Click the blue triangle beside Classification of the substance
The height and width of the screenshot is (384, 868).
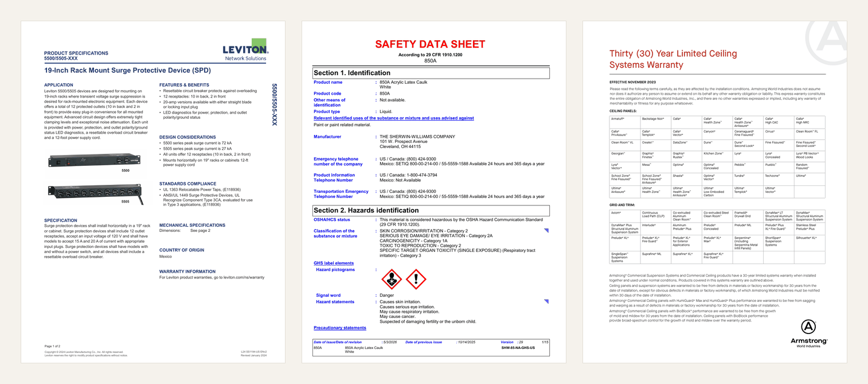(546, 231)
